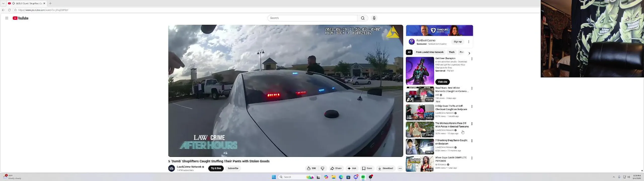The width and height of the screenshot is (644, 181).
Task: Open more actions ellipsis under video
Action: [x=400, y=168]
